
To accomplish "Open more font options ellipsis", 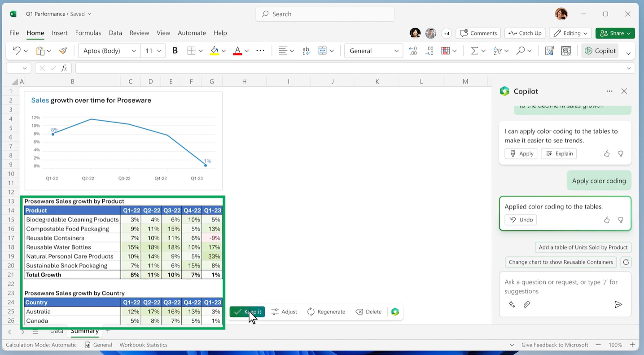I will 260,51.
